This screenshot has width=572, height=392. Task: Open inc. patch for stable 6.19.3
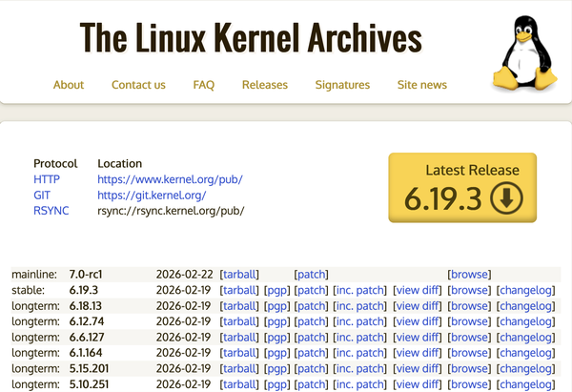[x=359, y=290]
